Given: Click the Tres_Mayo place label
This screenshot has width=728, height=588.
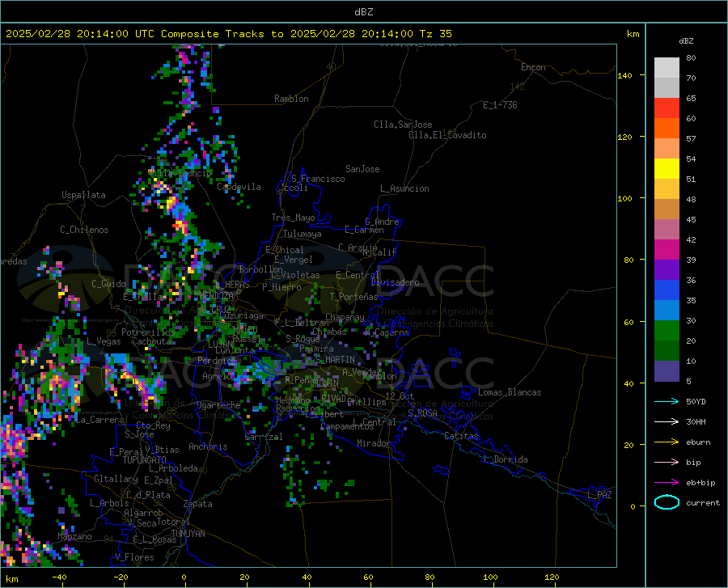Looking at the screenshot, I should tap(293, 218).
